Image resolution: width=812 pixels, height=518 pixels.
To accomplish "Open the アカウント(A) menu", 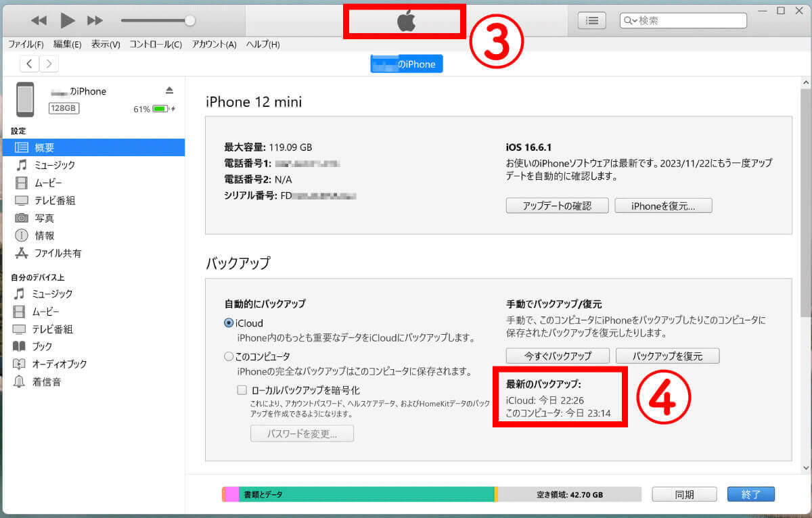I will pyautogui.click(x=214, y=45).
